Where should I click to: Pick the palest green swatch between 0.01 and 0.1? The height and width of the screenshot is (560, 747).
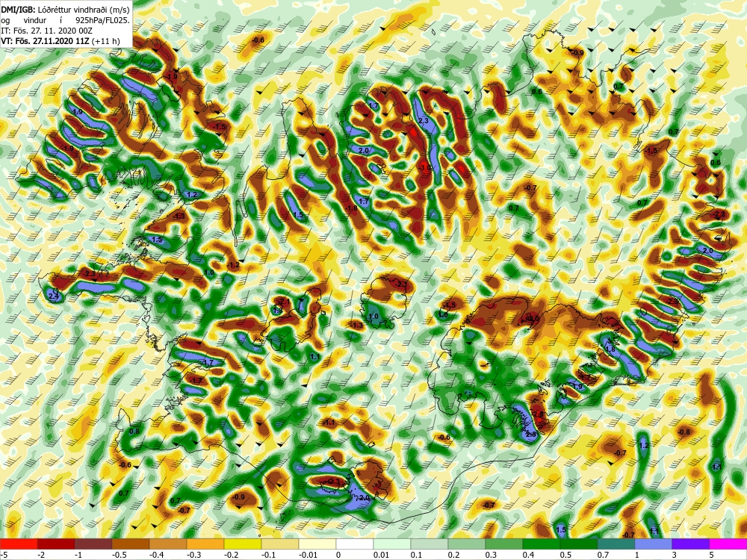click(x=392, y=544)
